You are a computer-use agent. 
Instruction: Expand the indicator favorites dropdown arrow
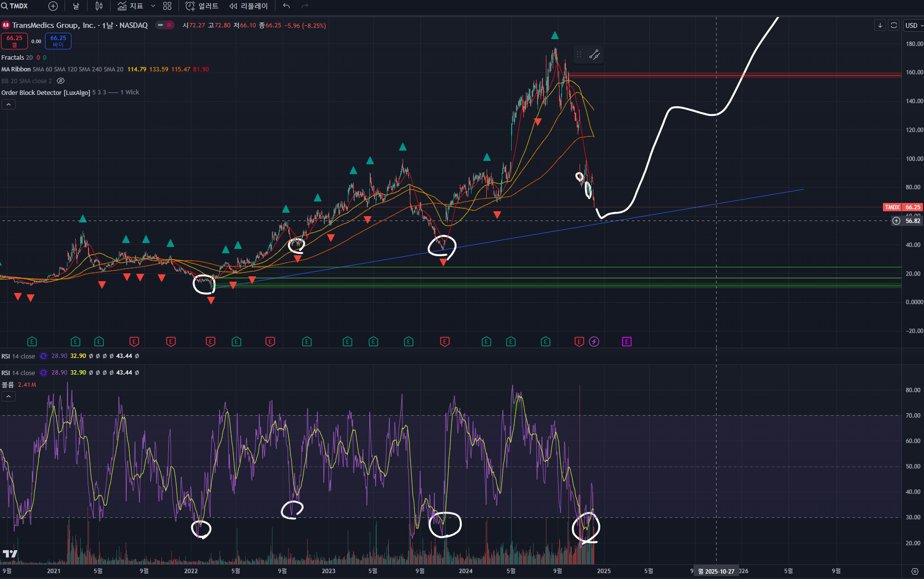click(153, 6)
